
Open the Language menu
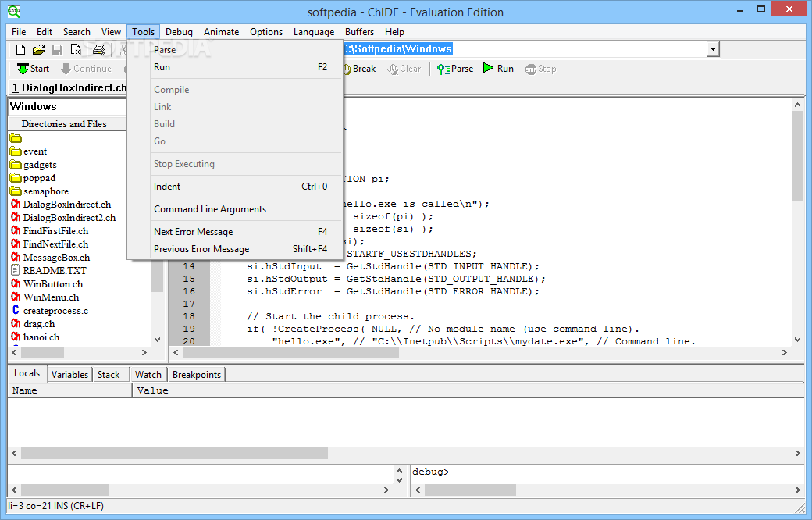[314, 32]
